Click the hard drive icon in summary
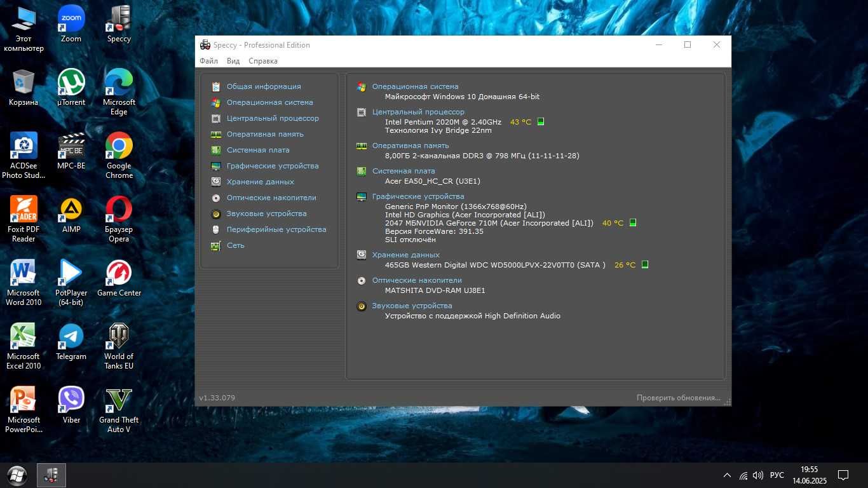This screenshot has width=868, height=488. [362, 255]
